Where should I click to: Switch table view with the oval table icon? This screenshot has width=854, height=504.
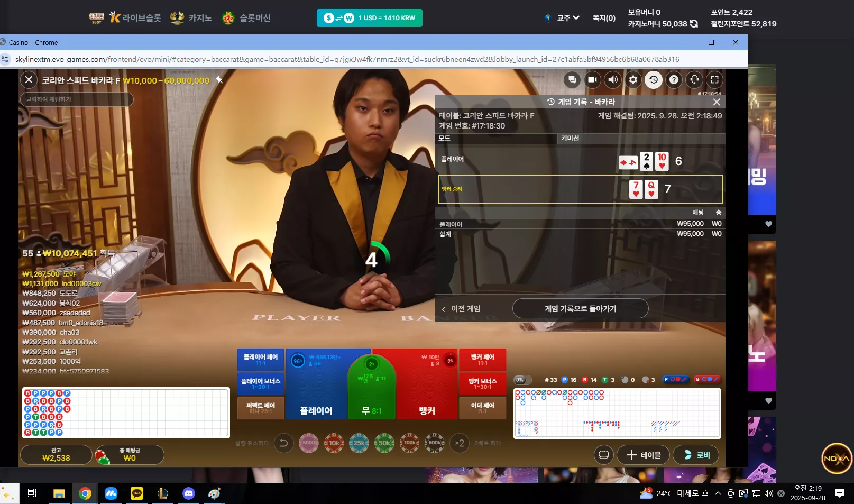(x=604, y=455)
